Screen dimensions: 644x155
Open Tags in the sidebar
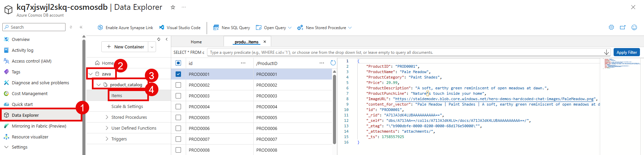click(16, 72)
